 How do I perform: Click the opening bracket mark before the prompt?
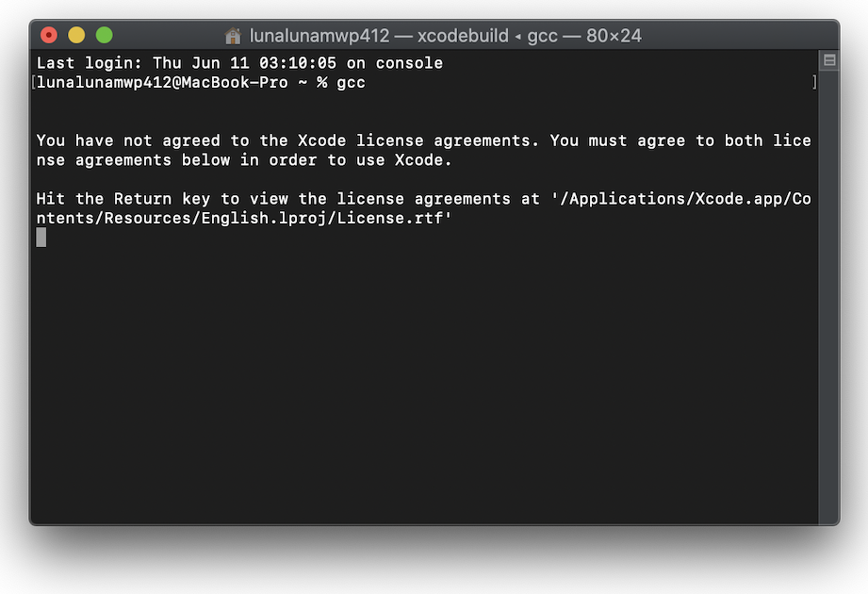pos(33,83)
